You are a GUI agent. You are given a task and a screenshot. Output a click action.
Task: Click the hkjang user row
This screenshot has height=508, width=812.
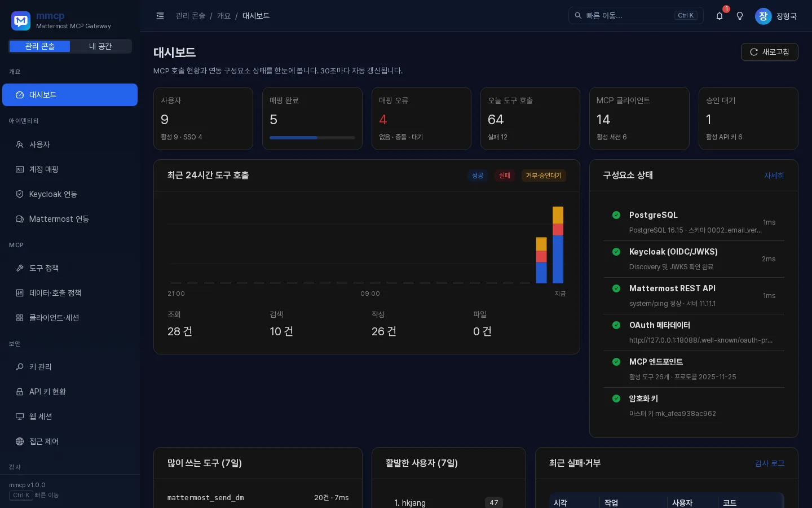point(448,502)
